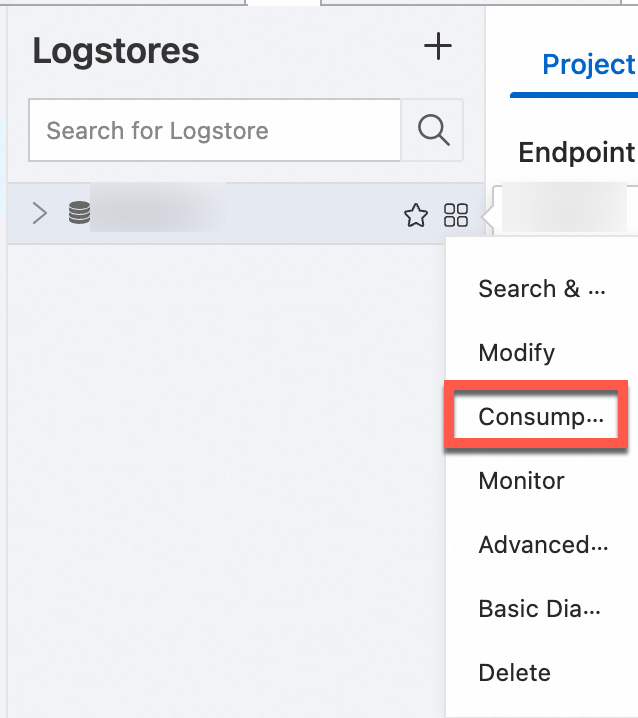Image resolution: width=638 pixels, height=718 pixels.
Task: Select the blurred logstore name in the list
Action: [x=157, y=213]
